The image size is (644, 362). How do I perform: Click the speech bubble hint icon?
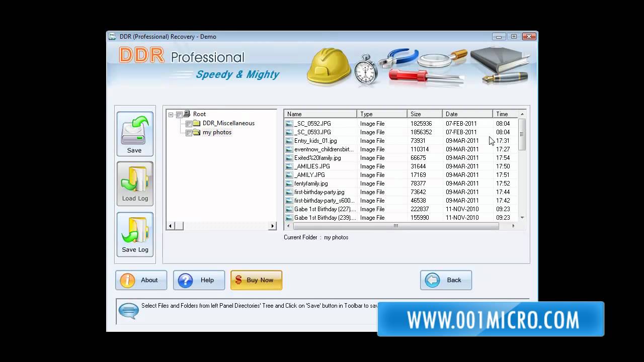pos(128,311)
